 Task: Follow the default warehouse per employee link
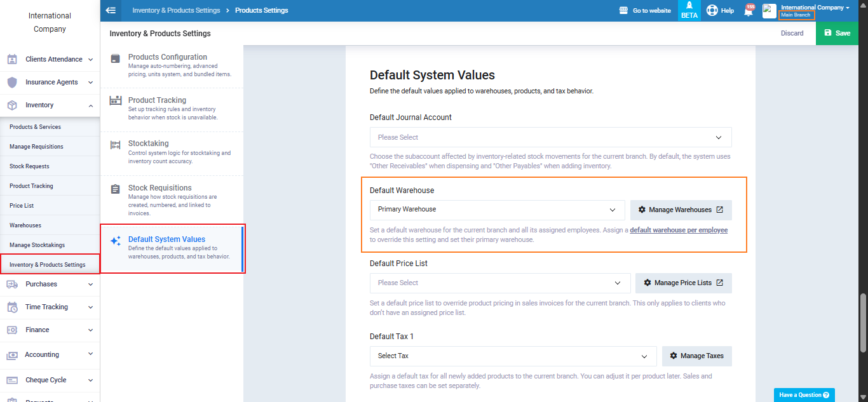click(x=679, y=230)
